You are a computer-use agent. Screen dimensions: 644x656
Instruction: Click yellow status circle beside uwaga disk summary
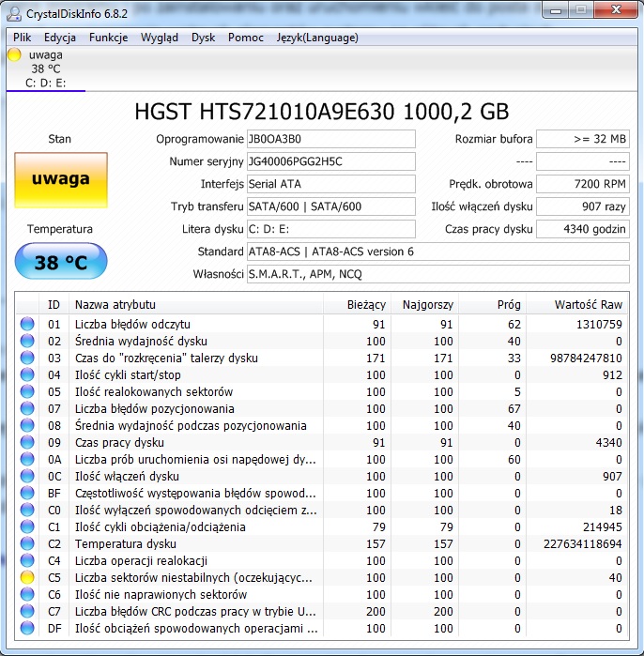pyautogui.click(x=14, y=54)
